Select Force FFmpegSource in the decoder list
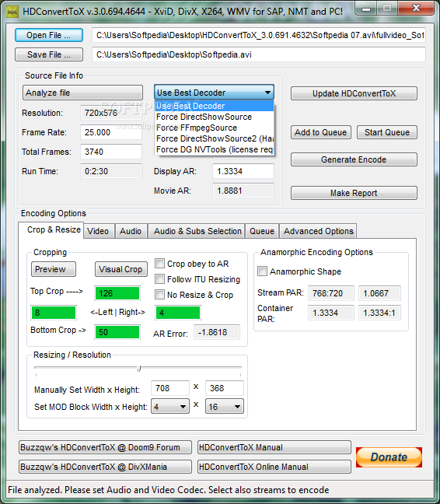Image resolution: width=440 pixels, height=504 pixels. (x=214, y=128)
